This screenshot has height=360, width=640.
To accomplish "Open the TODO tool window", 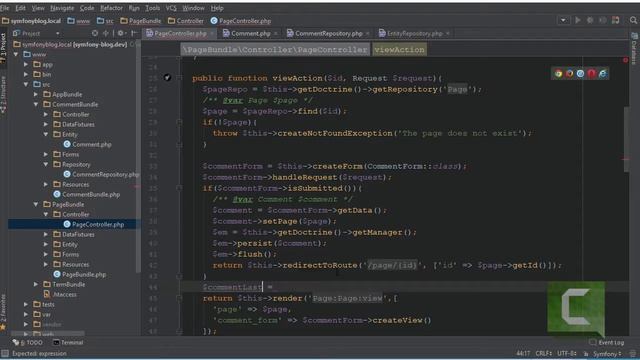I will (27, 342).
